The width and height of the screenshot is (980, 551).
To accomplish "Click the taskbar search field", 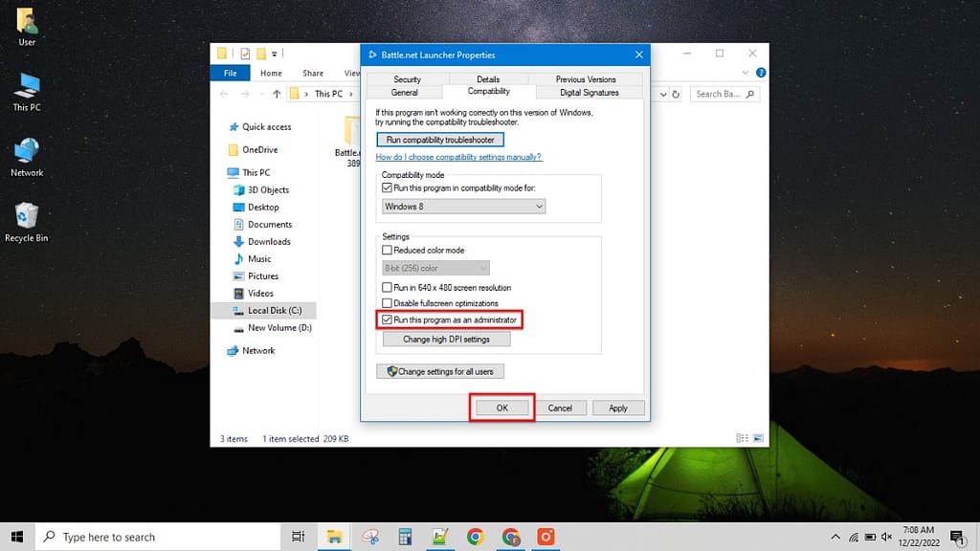I will [158, 537].
